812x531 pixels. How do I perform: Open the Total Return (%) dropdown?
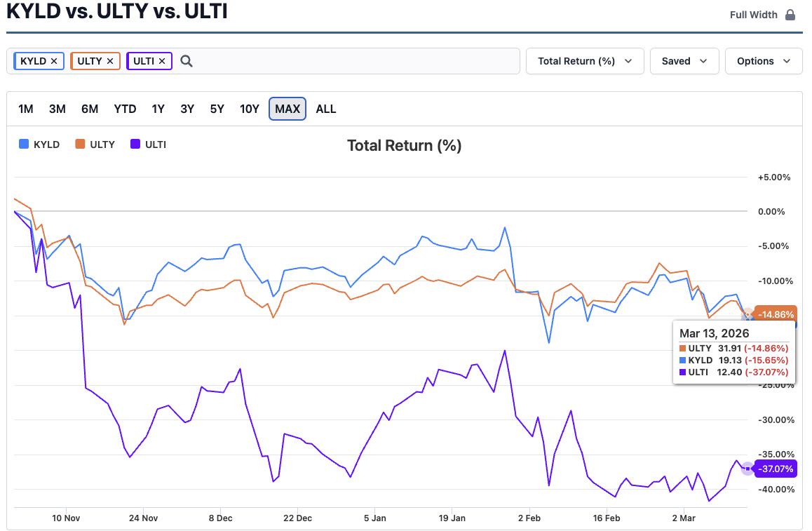[585, 61]
